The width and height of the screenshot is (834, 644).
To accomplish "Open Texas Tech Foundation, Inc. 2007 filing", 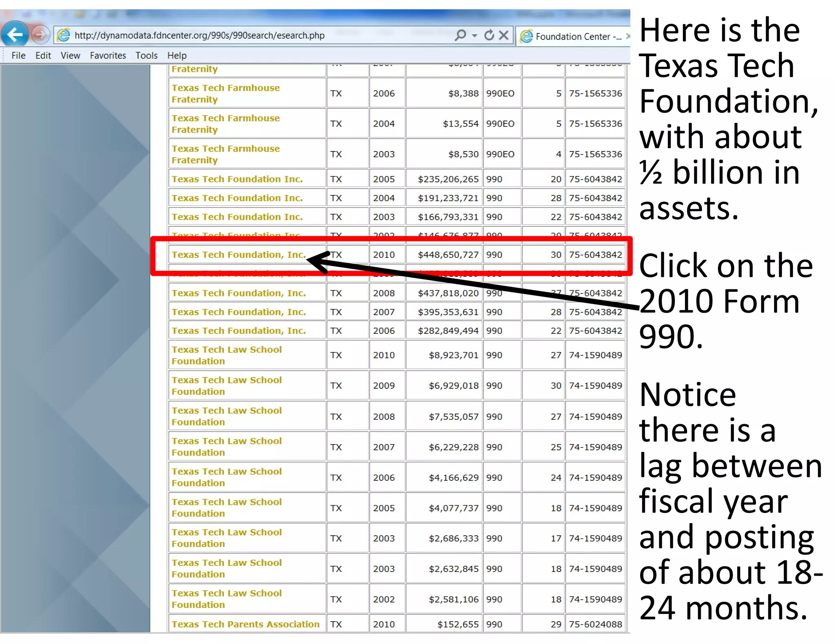I will 239,312.
